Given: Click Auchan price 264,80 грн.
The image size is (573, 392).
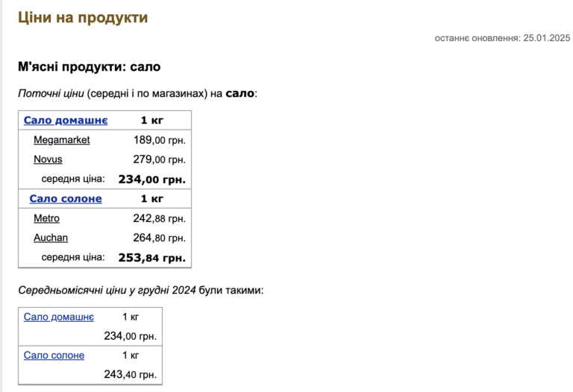Looking at the screenshot, I should pyautogui.click(x=160, y=238).
